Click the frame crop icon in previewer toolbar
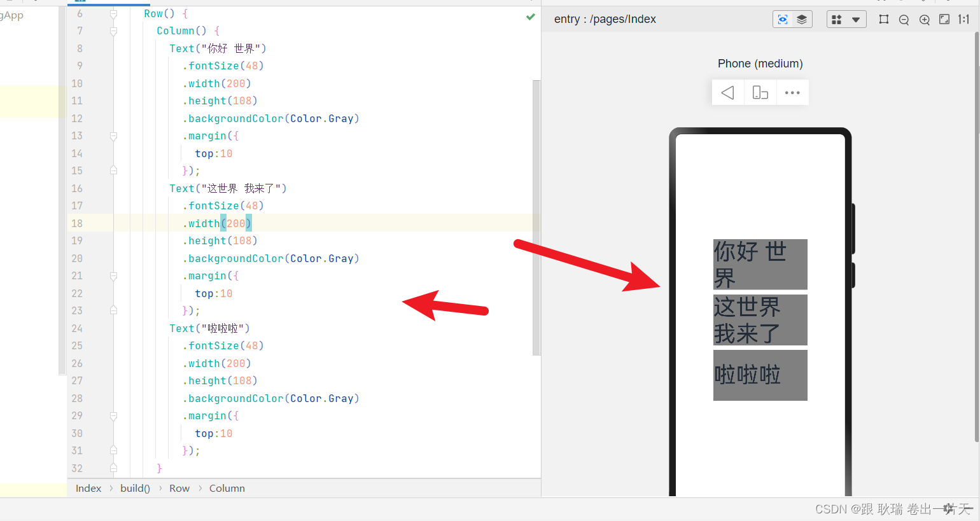980x521 pixels. [x=884, y=20]
